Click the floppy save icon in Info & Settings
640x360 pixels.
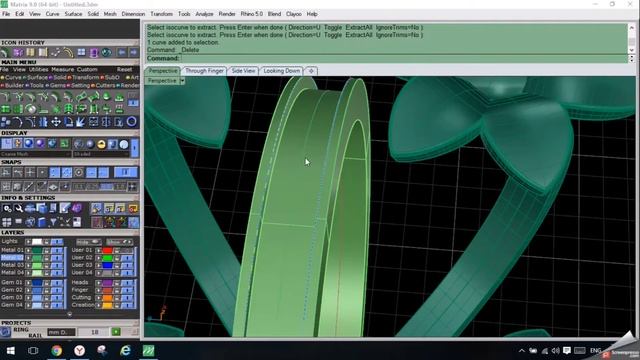coord(77,222)
